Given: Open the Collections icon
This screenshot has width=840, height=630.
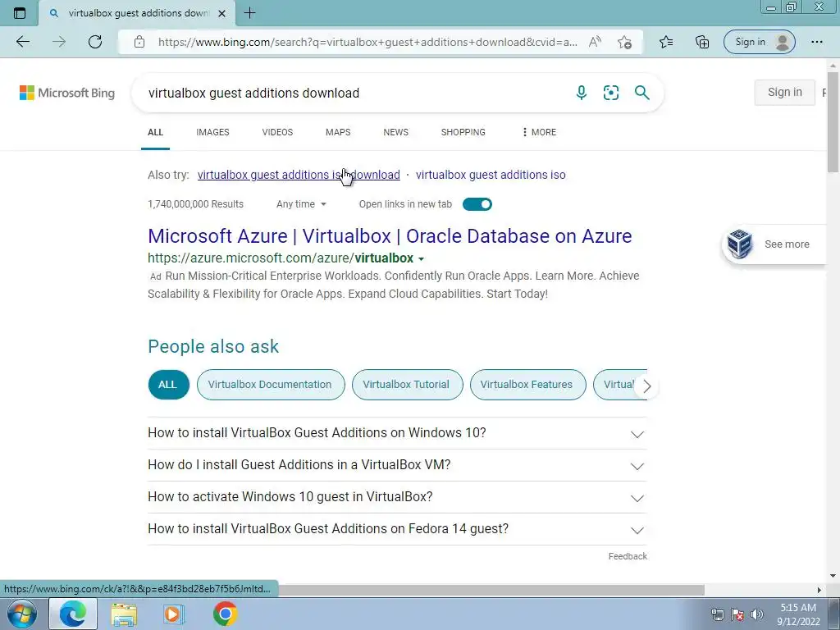Looking at the screenshot, I should (702, 42).
